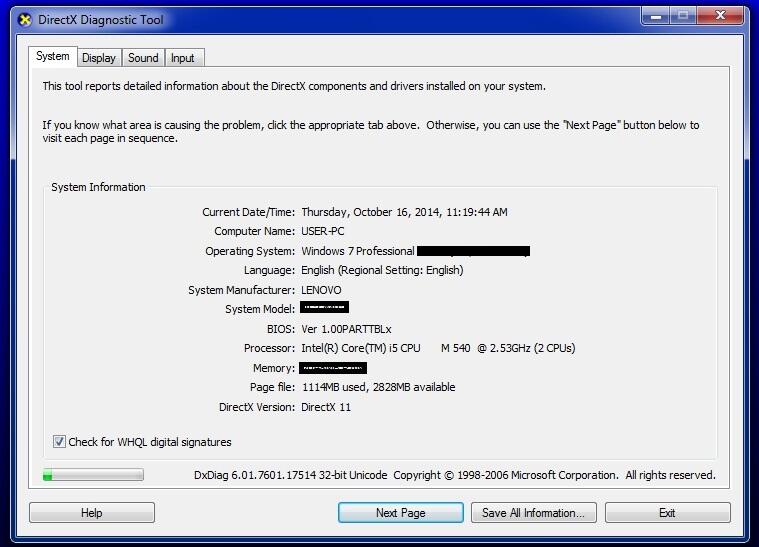Maximize the DirectX Diagnostic Tool window
Screen dimensions: 759x547
(x=683, y=16)
